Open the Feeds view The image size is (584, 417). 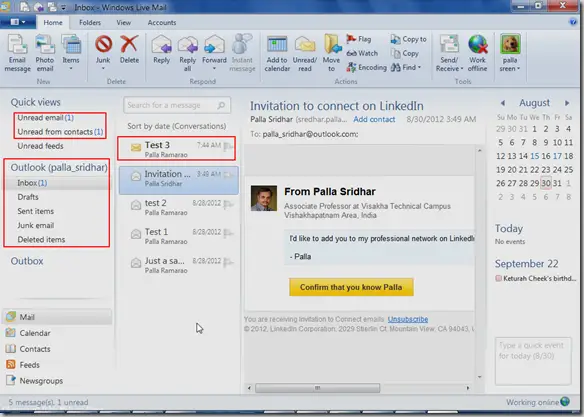coord(23,365)
